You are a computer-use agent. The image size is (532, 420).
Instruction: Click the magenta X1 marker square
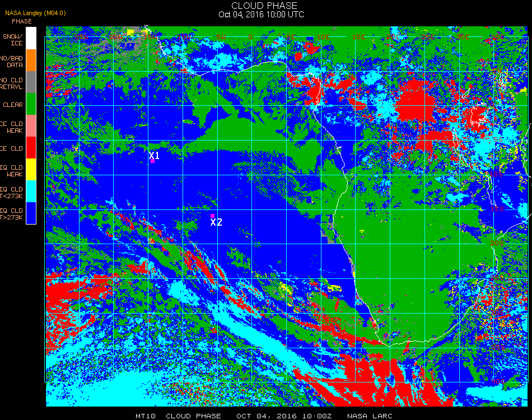click(x=153, y=161)
